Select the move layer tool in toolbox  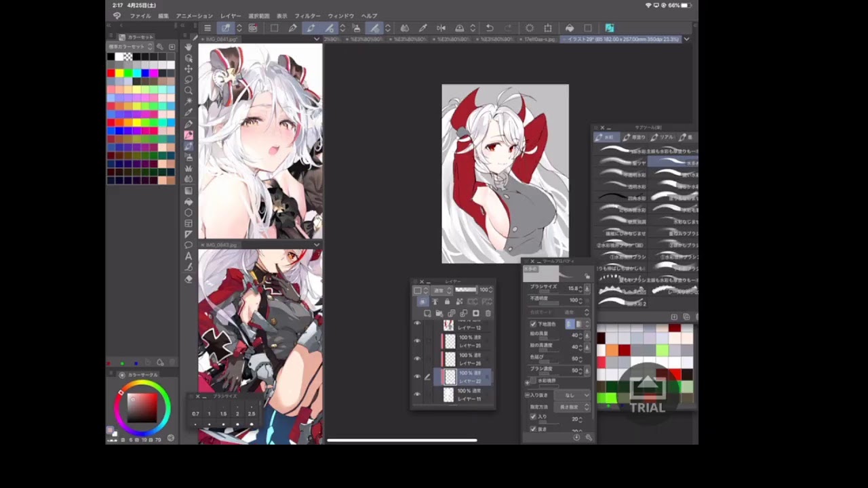tap(189, 69)
